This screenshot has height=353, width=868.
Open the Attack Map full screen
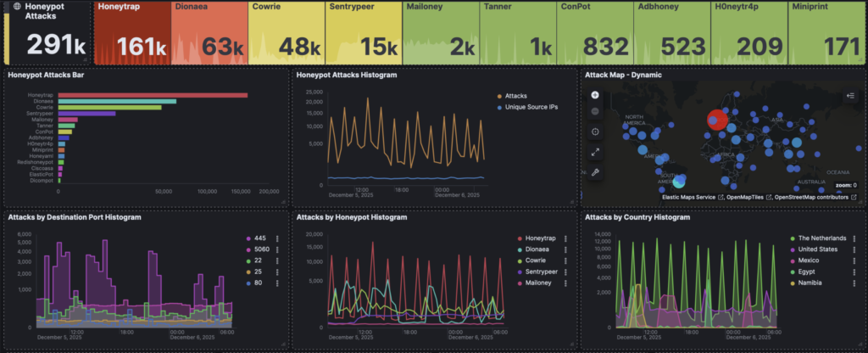(595, 152)
